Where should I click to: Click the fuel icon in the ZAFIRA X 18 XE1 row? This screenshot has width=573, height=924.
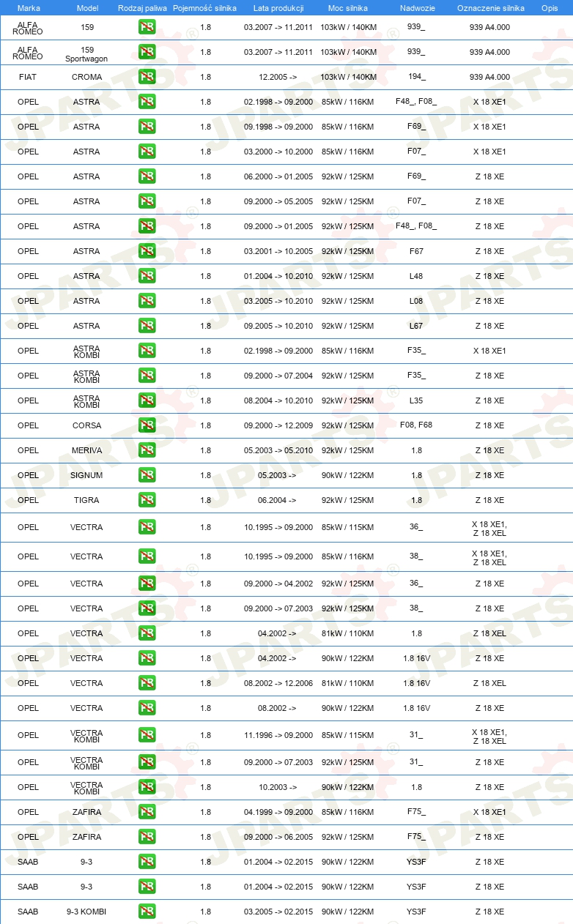147,812
